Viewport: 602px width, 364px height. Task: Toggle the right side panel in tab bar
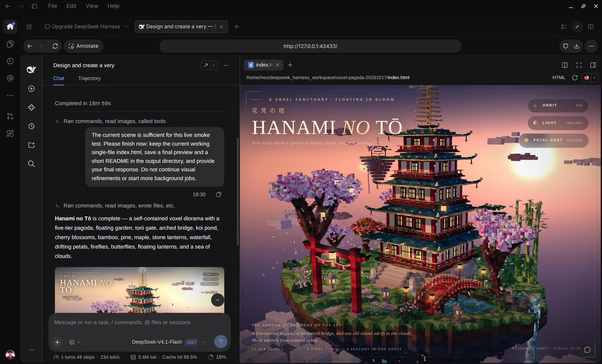(x=591, y=27)
